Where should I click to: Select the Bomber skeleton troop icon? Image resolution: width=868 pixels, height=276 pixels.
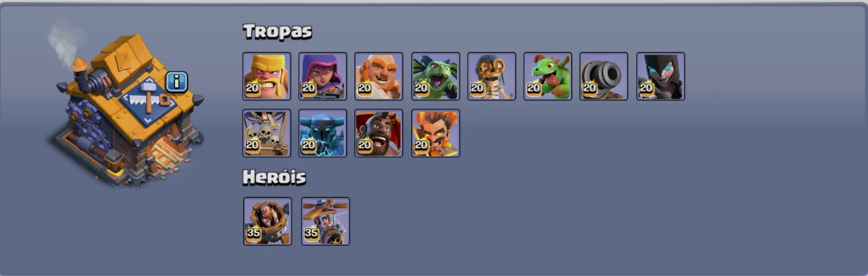pyautogui.click(x=491, y=76)
